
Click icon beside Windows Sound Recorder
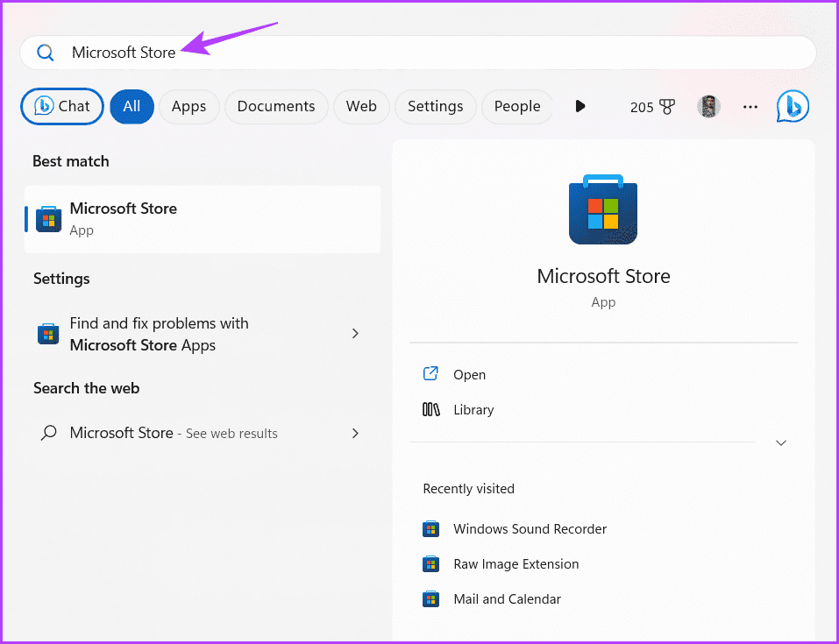point(430,529)
